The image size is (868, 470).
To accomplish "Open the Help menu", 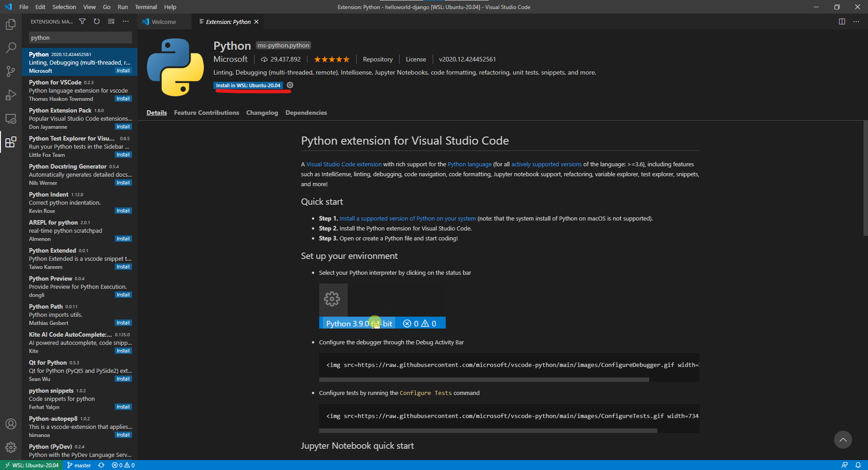I will click(170, 7).
